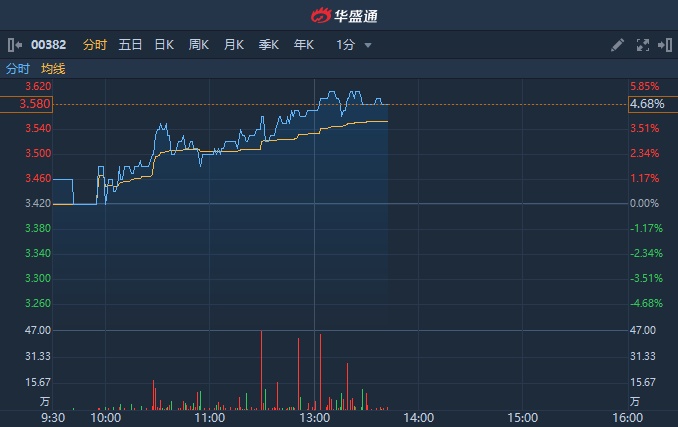Switch to the 分时 tab
678x427 pixels.
coord(95,45)
